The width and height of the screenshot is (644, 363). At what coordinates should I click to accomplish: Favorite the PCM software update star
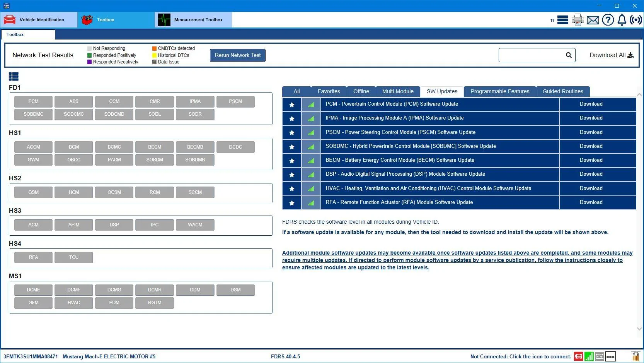point(292,104)
